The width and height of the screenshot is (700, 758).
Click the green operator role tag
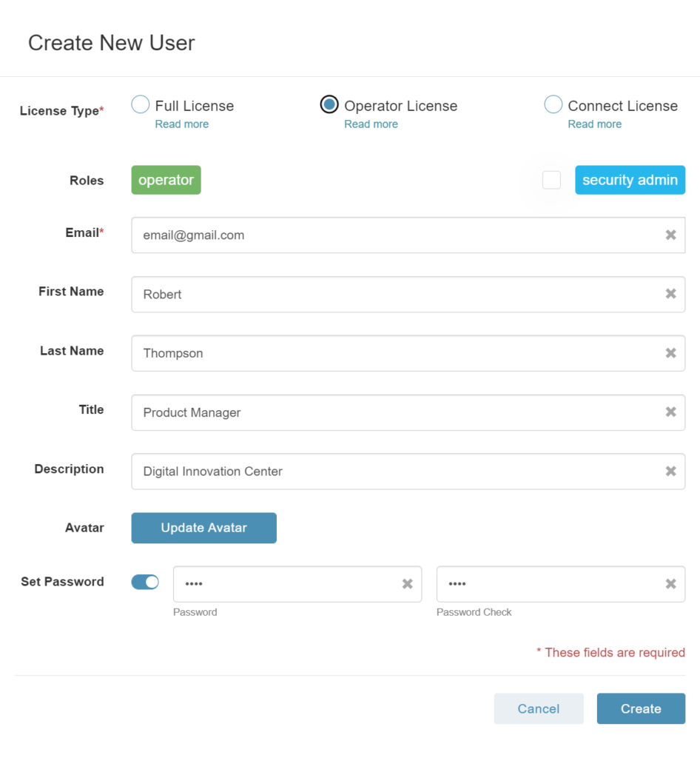[x=166, y=180]
